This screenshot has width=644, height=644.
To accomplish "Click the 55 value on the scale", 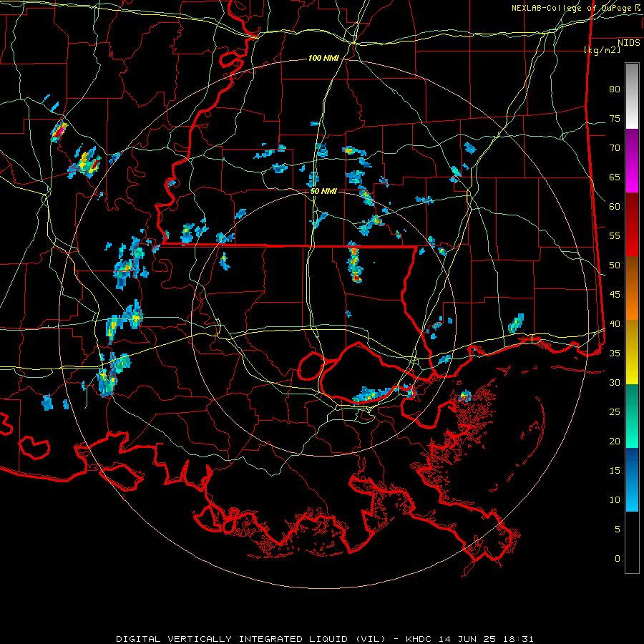I will click(x=615, y=236).
